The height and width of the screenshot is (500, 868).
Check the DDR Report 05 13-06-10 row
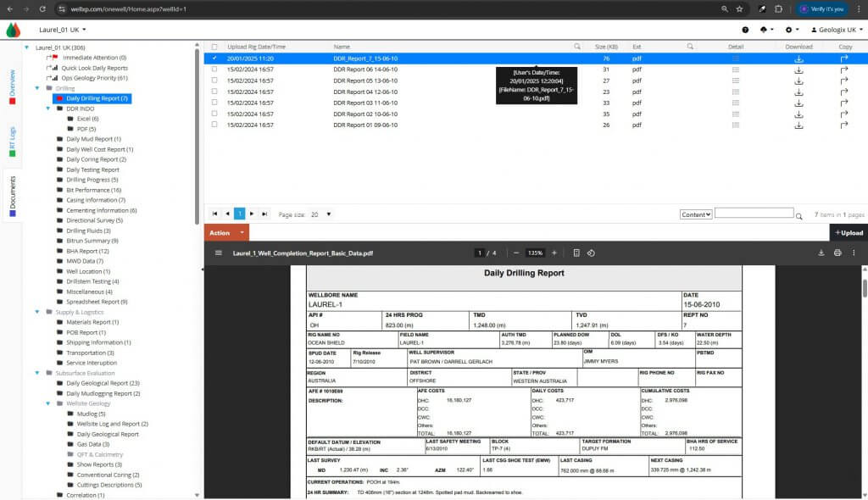[x=214, y=81]
